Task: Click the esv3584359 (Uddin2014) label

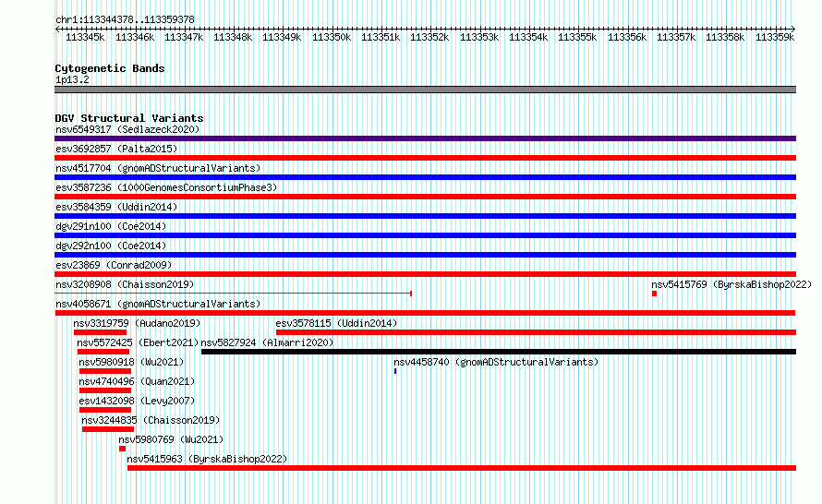Action: click(x=116, y=207)
